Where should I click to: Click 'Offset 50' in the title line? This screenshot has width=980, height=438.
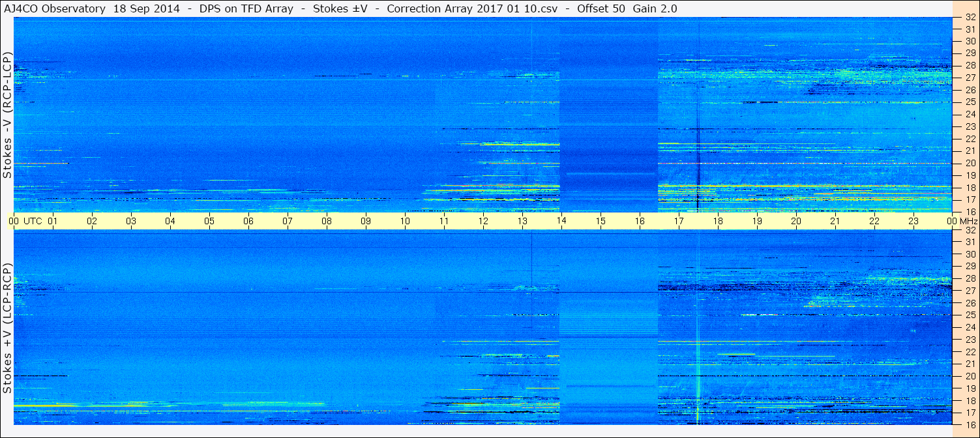tap(601, 8)
